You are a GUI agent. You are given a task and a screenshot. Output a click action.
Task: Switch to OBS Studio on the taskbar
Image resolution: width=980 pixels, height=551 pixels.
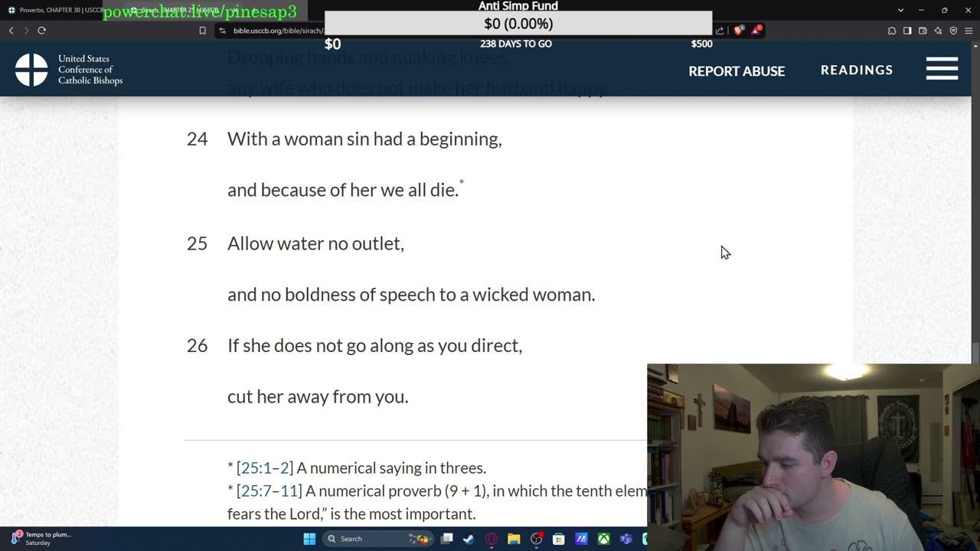537,539
